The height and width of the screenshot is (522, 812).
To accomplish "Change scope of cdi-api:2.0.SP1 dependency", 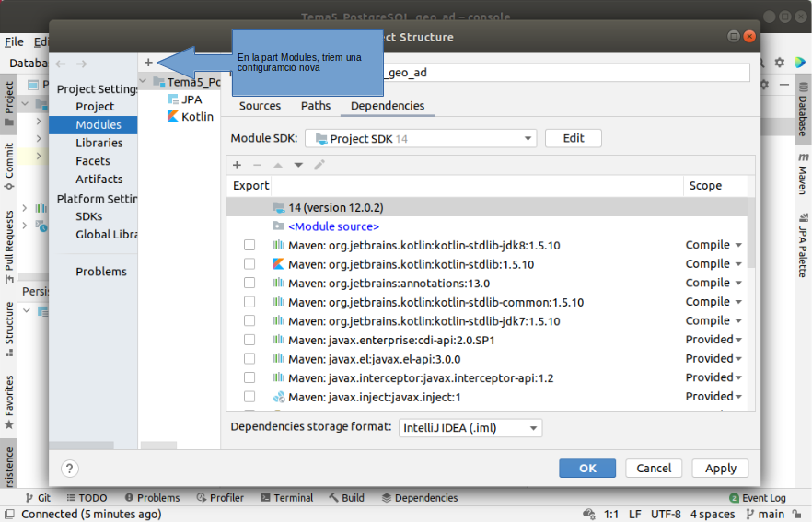I will click(x=713, y=340).
